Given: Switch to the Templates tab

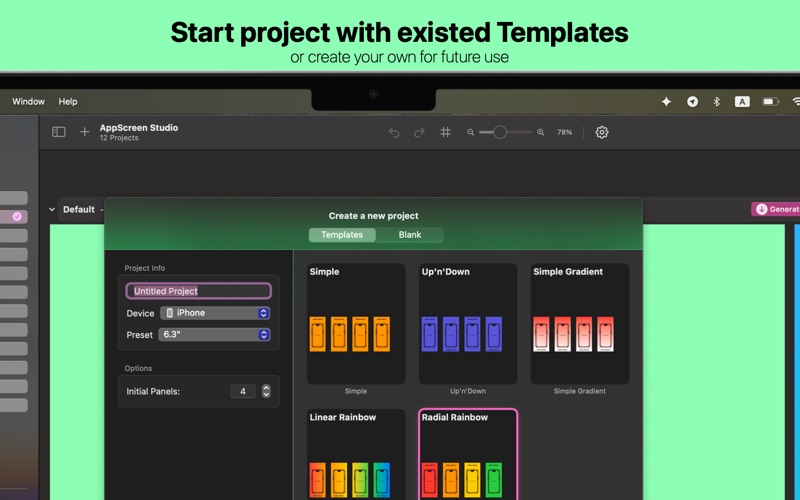Looking at the screenshot, I should tap(342, 235).
